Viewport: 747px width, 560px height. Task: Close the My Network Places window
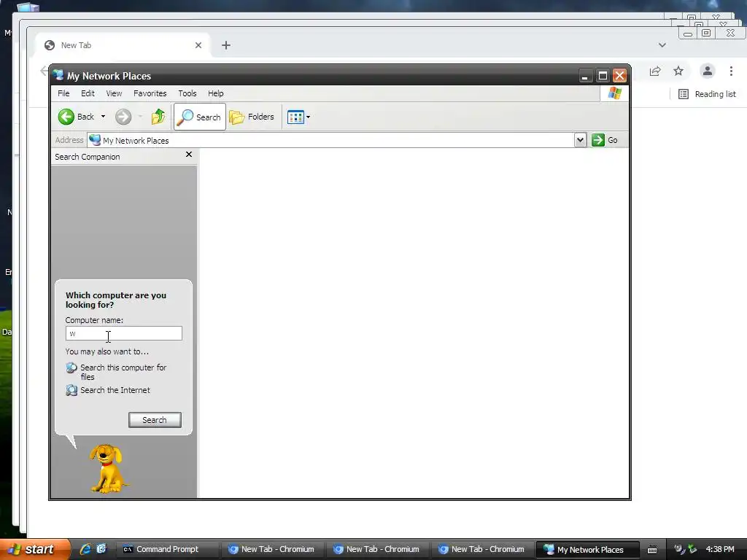coord(619,76)
